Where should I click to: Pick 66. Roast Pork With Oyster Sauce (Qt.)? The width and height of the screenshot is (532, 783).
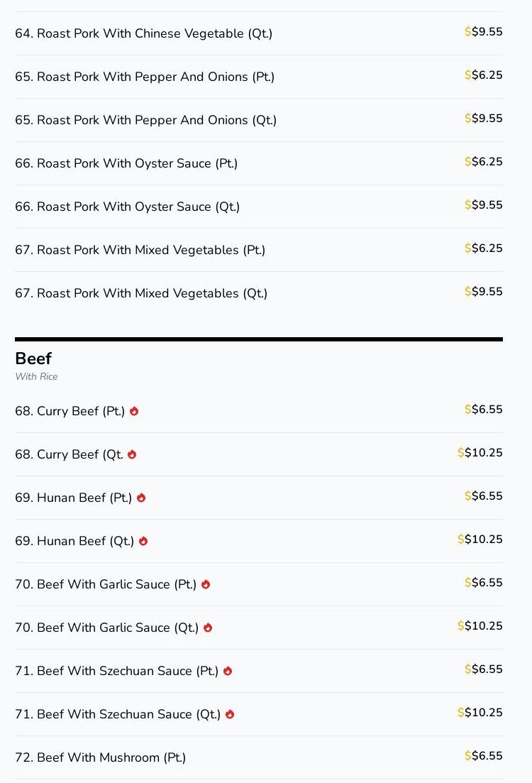pyautogui.click(x=127, y=207)
